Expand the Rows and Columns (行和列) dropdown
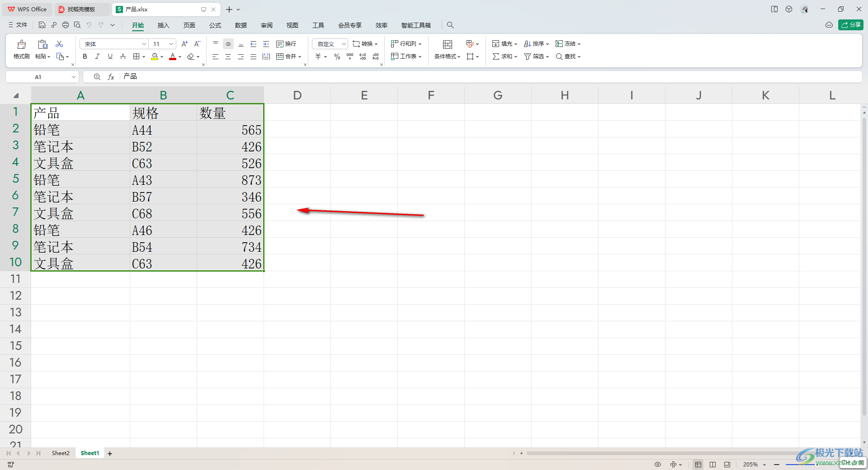This screenshot has width=868, height=470. [420, 44]
